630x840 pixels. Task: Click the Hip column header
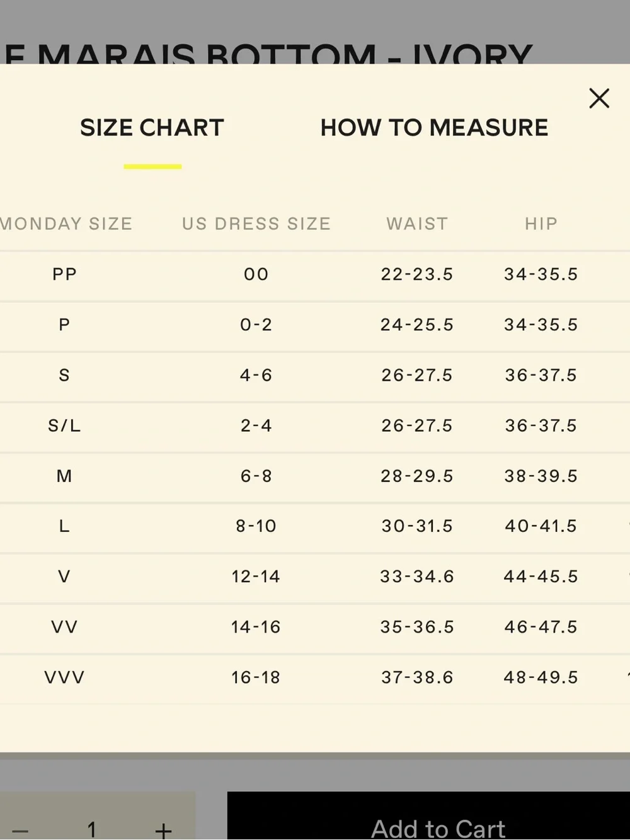pyautogui.click(x=541, y=224)
